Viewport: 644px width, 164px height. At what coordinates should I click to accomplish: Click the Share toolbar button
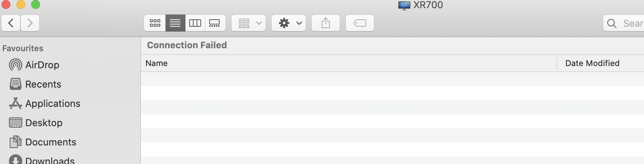point(326,23)
